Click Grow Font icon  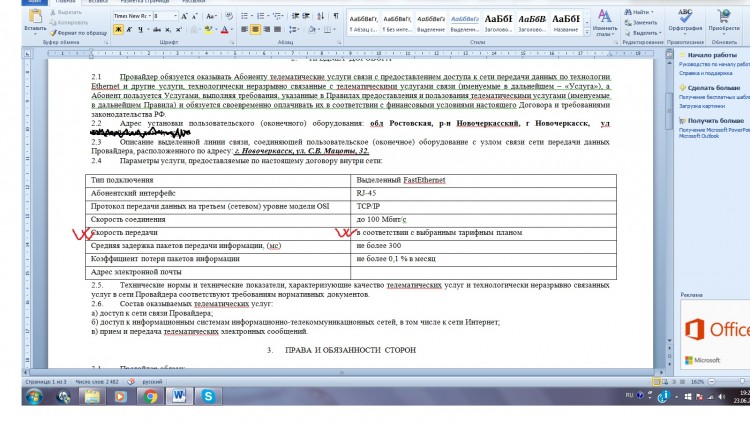click(185, 16)
